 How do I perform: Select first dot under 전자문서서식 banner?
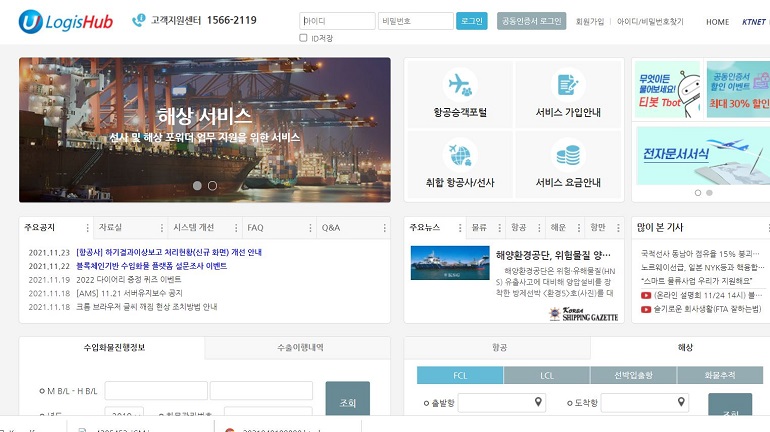pos(698,193)
